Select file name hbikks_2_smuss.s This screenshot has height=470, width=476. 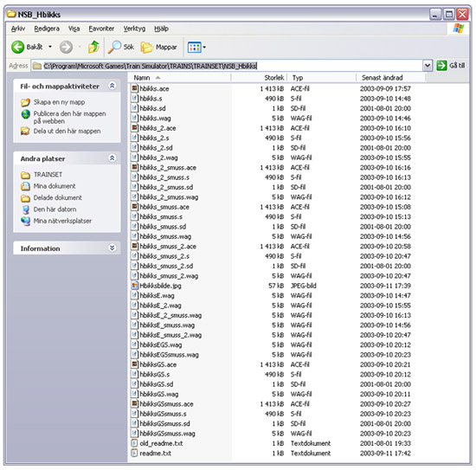click(164, 177)
